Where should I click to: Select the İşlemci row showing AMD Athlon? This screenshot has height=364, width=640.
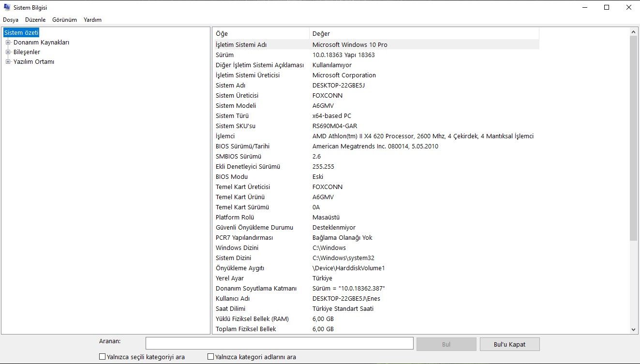[x=339, y=136]
